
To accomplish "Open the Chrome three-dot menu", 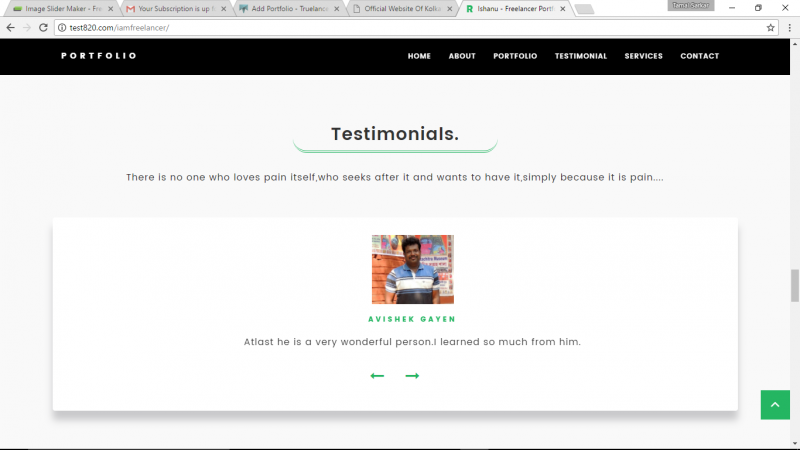I will coord(789,27).
